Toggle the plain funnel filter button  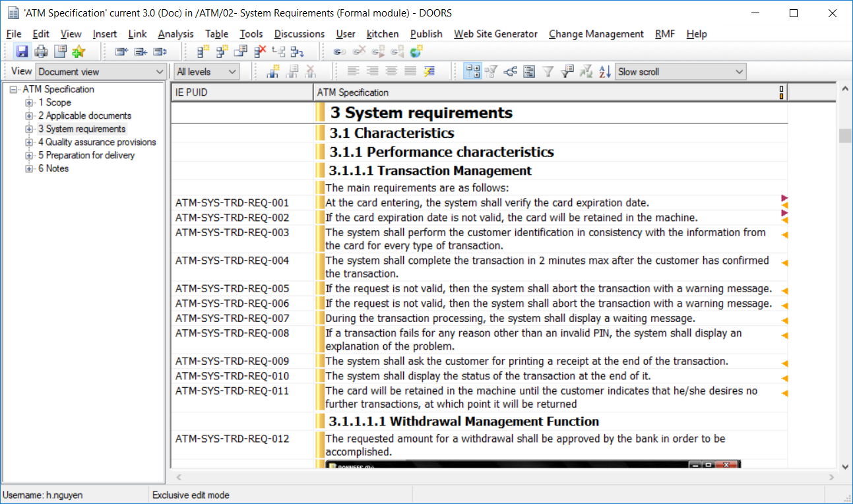click(x=548, y=71)
